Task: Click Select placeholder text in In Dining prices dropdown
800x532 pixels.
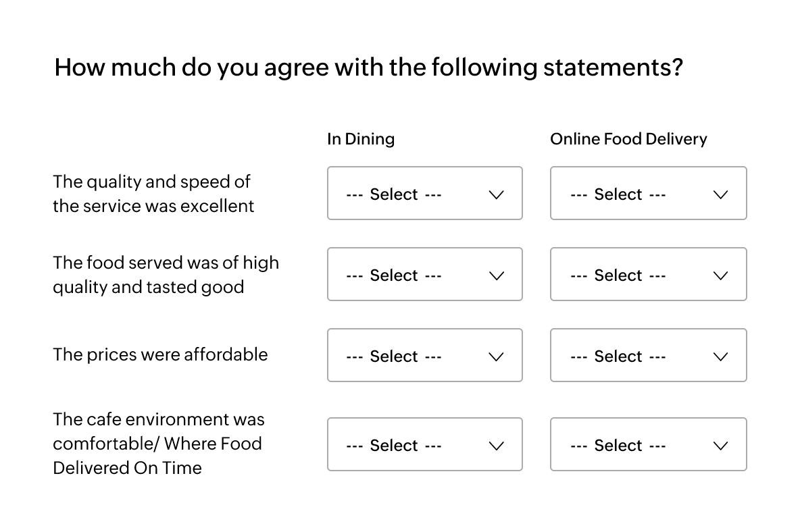Action: click(x=394, y=356)
